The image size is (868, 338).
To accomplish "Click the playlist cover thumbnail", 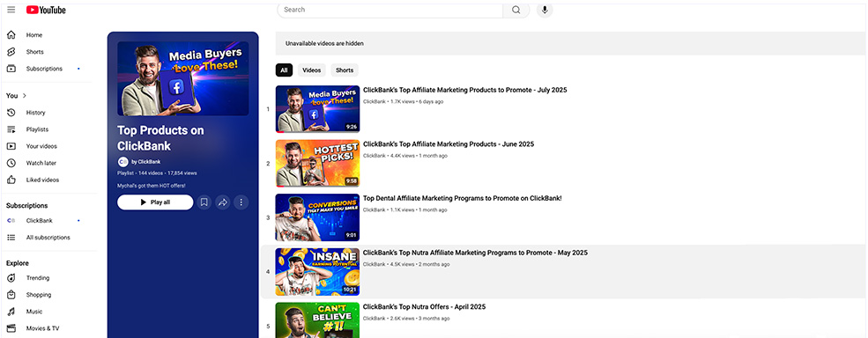I will [x=183, y=78].
